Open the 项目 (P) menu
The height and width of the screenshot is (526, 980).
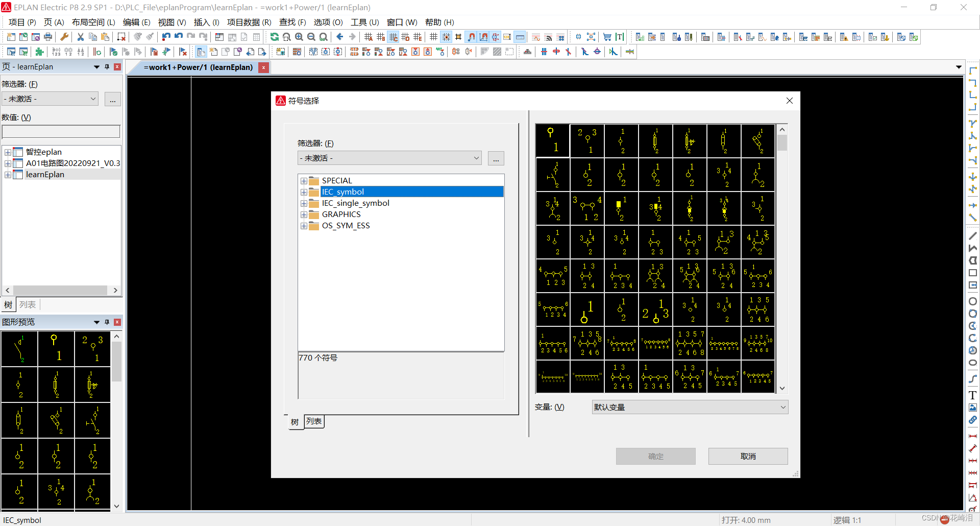22,22
